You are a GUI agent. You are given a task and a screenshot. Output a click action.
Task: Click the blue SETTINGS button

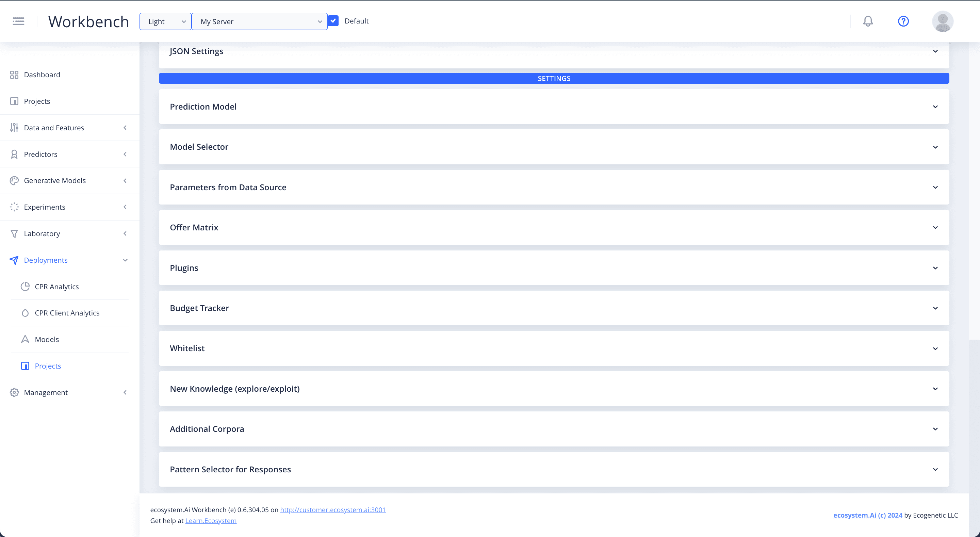pyautogui.click(x=554, y=78)
